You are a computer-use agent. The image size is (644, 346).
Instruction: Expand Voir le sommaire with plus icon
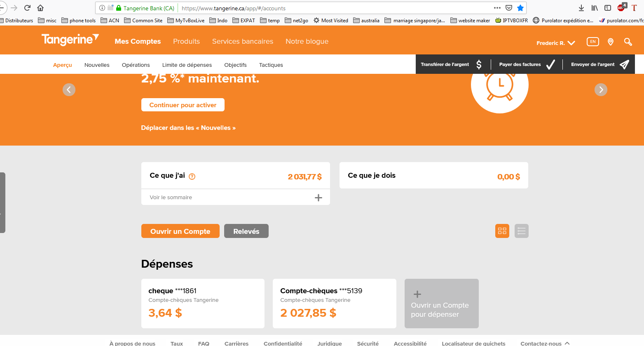[318, 198]
